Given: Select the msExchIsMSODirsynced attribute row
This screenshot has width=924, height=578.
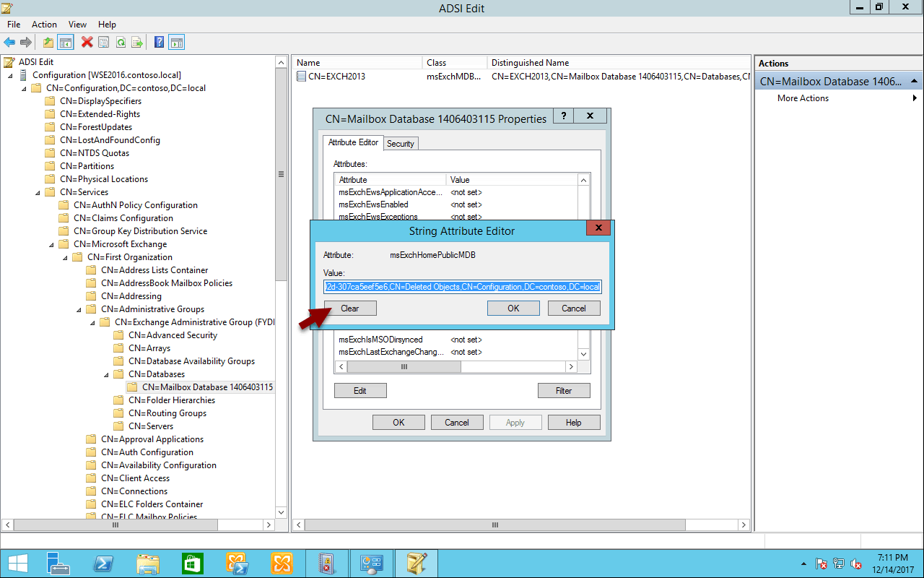Looking at the screenshot, I should point(456,340).
